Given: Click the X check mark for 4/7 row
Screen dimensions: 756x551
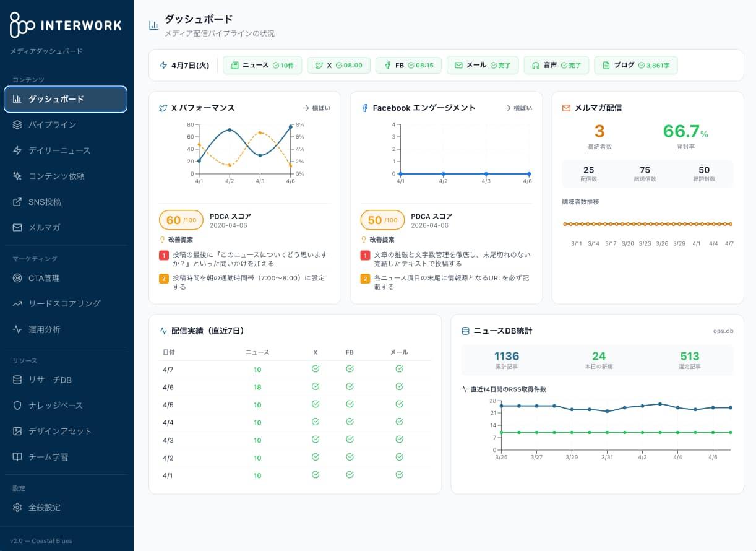Looking at the screenshot, I should pyautogui.click(x=316, y=369).
